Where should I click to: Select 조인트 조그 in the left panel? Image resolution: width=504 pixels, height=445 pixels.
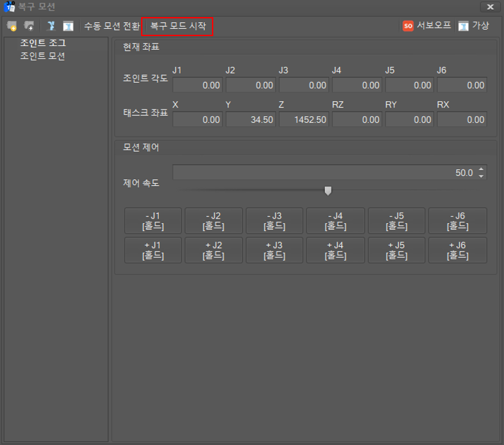[43, 43]
